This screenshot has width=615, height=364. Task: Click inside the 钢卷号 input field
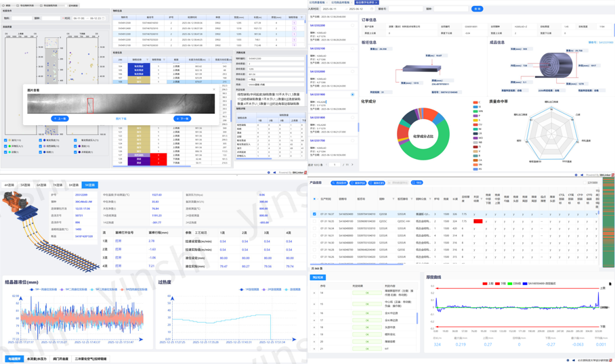pos(405,9)
